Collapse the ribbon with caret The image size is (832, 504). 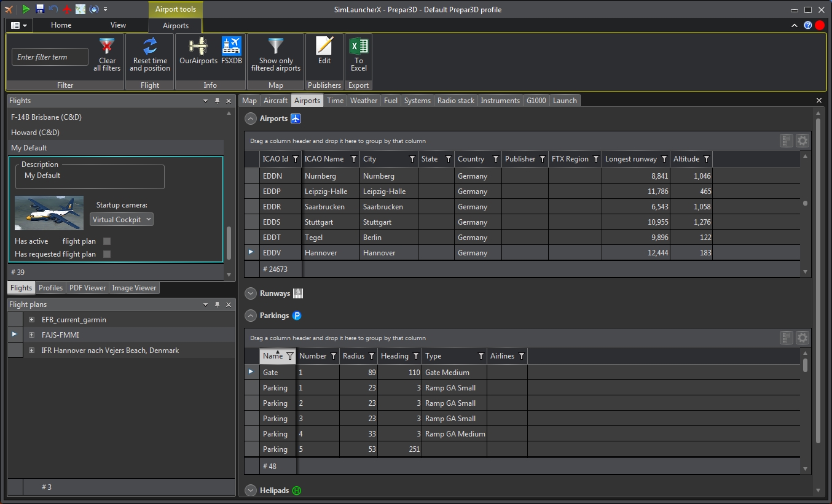(795, 25)
